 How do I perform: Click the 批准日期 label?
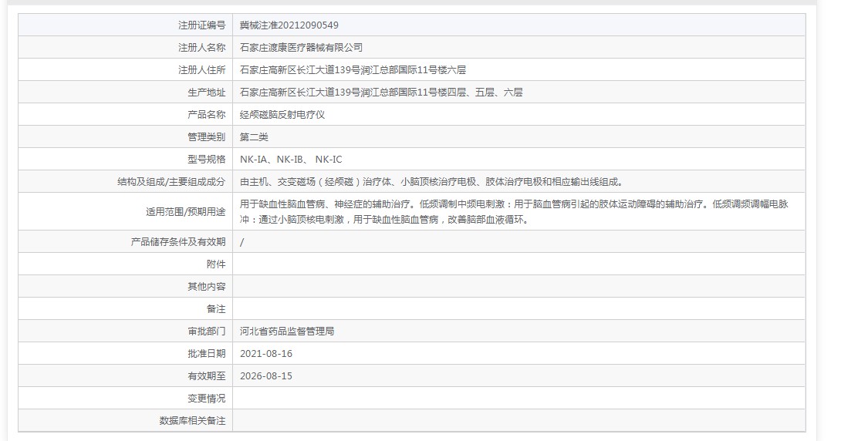(207, 354)
